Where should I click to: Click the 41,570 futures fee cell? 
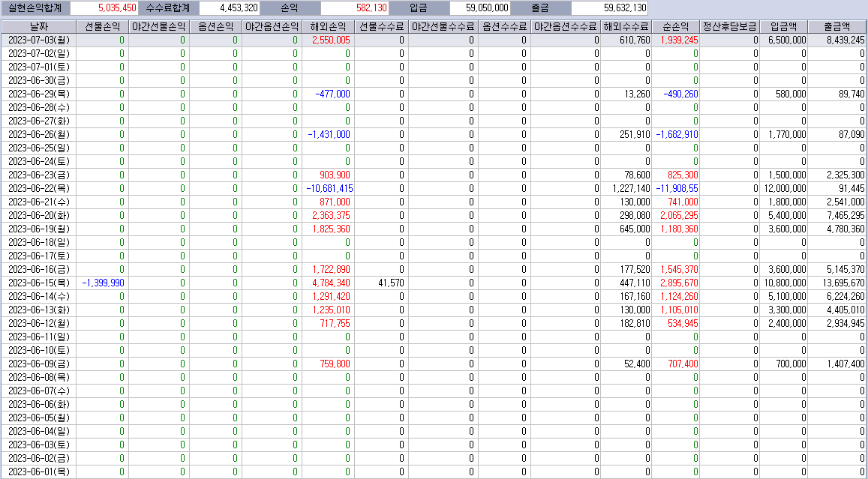coord(389,283)
